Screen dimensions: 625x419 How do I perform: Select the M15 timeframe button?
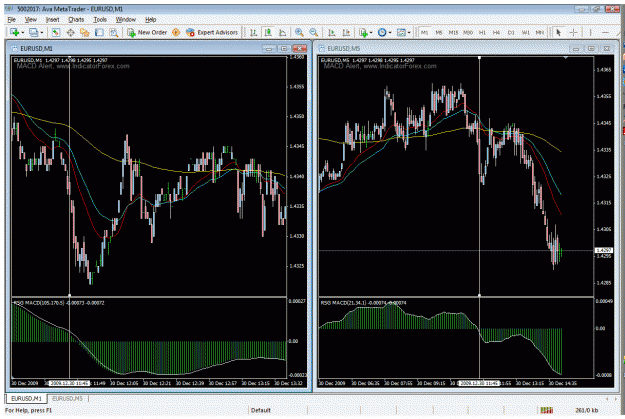[453, 32]
